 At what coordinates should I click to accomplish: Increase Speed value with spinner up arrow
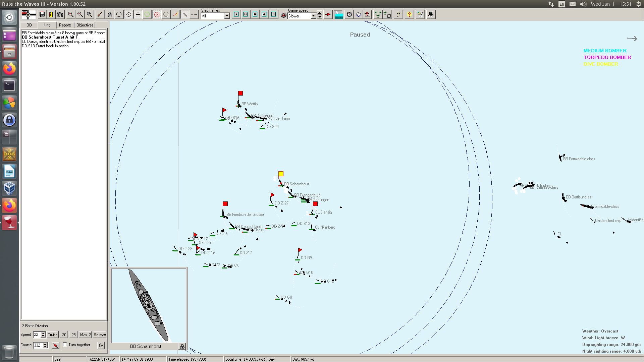click(x=43, y=333)
